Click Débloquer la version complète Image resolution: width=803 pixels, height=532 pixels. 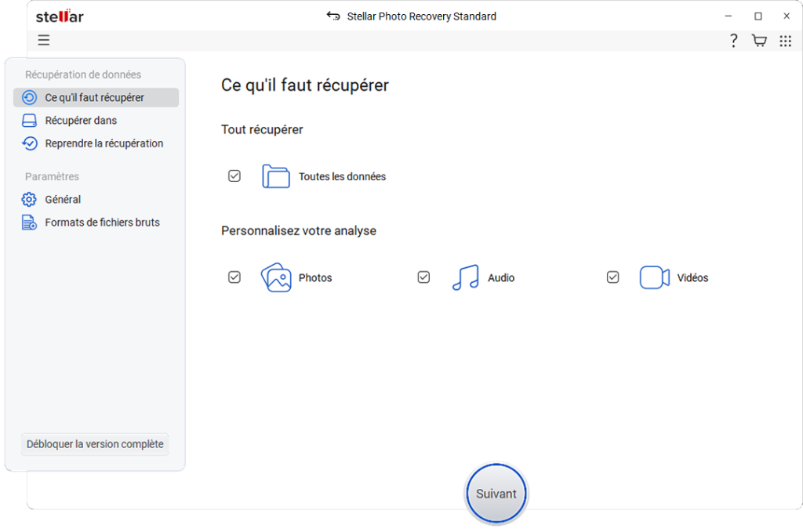pos(95,444)
